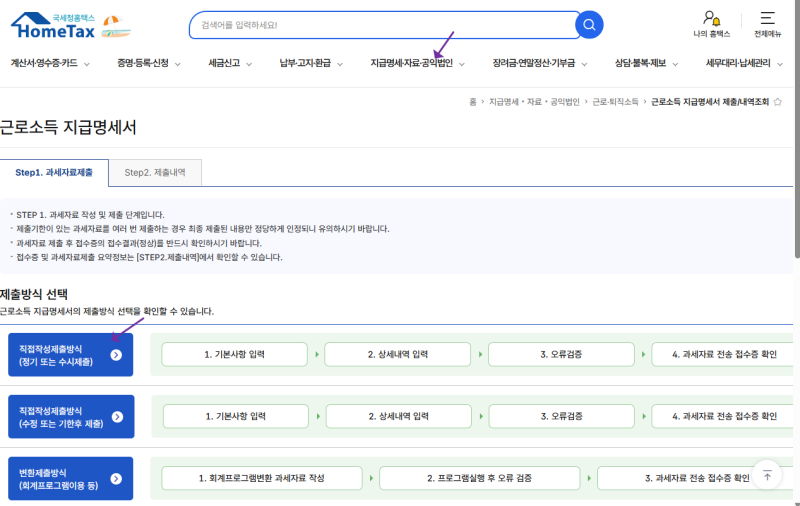Click 홈 breadcrumb link
This screenshot has width=800, height=506.
473,102
